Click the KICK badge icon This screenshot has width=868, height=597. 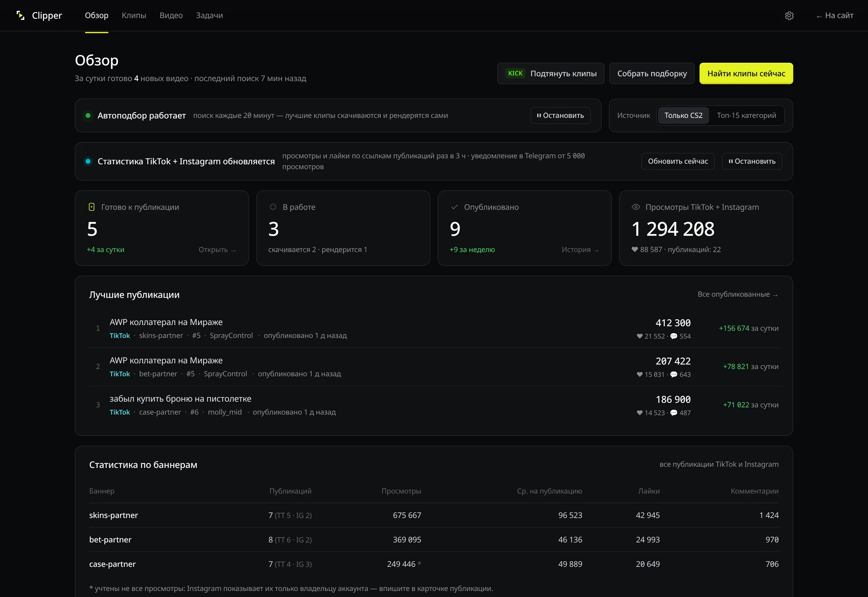click(x=515, y=73)
